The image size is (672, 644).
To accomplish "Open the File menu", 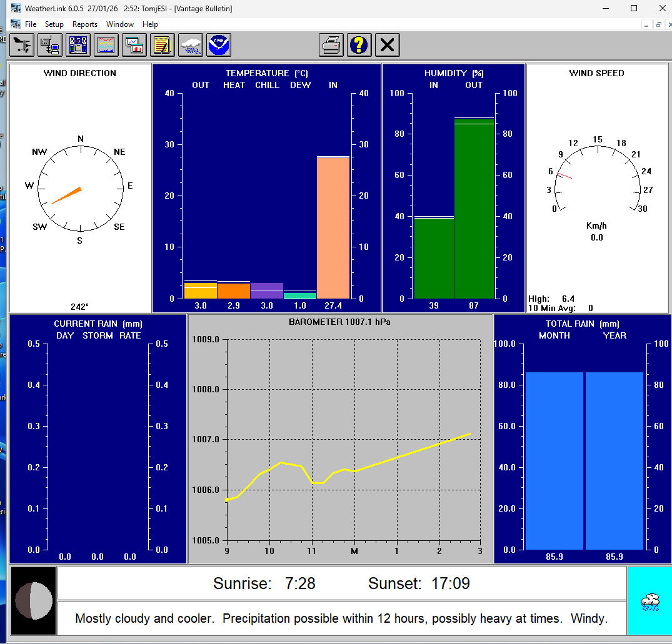I will pos(31,24).
